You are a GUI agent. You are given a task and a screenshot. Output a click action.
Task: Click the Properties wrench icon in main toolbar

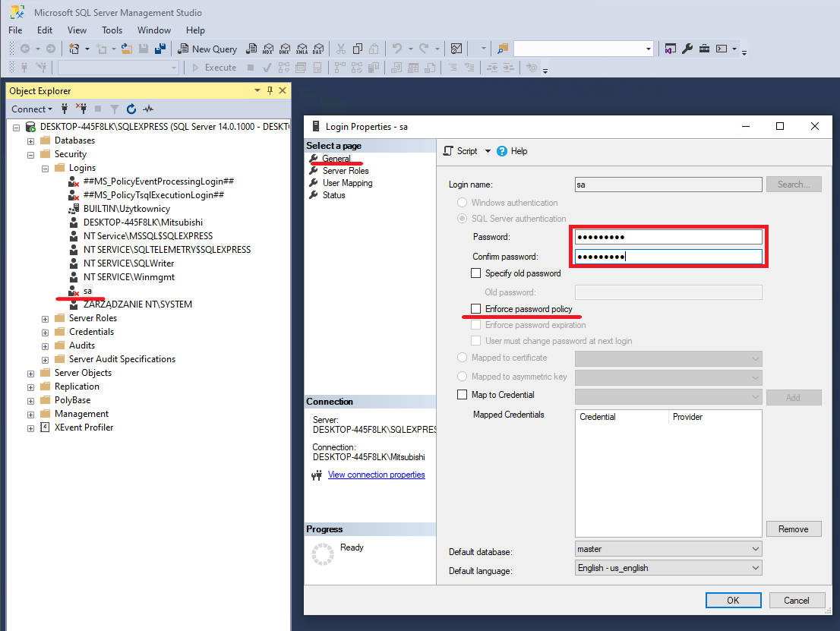coord(687,49)
